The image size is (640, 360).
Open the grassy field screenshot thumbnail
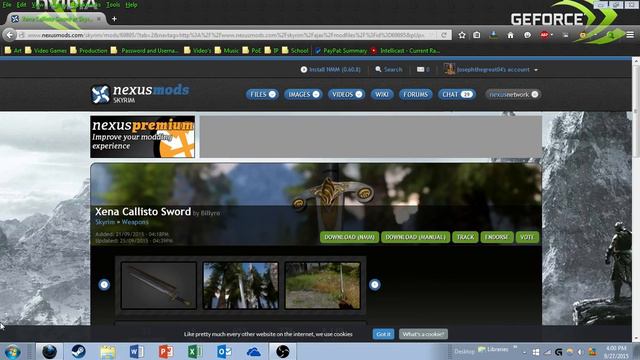[x=322, y=286]
